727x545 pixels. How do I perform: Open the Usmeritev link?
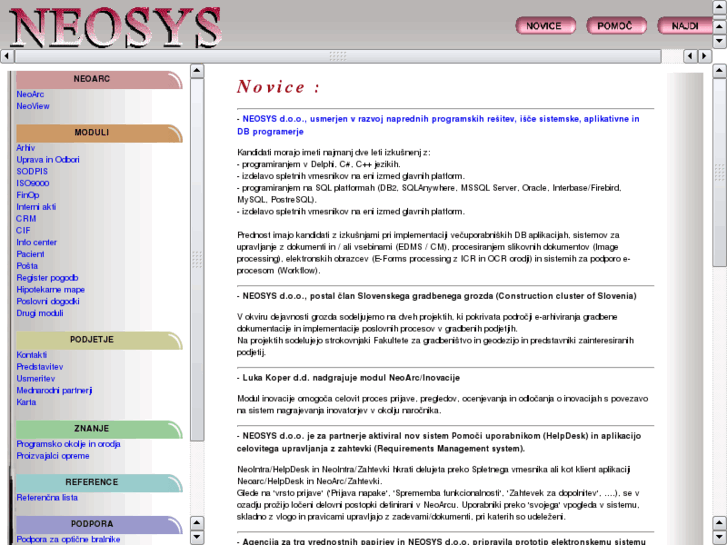36,379
